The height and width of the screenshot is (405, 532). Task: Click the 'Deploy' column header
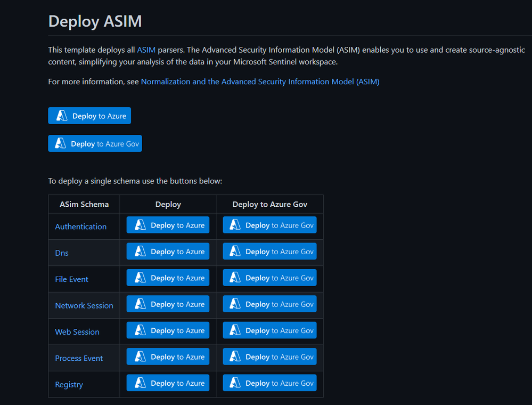click(168, 205)
